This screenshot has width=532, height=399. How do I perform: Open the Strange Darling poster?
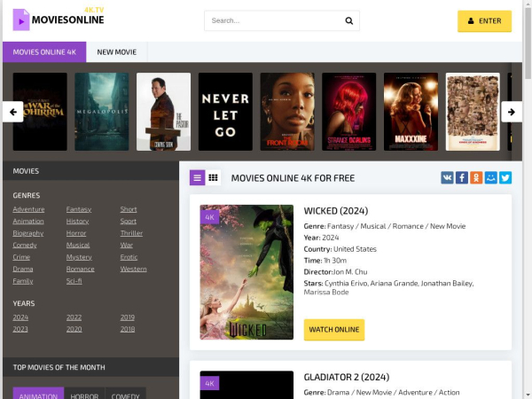(348, 112)
